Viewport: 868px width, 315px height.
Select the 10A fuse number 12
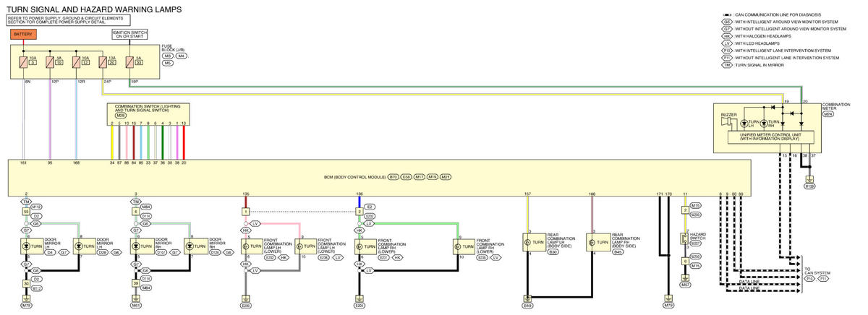77,62
